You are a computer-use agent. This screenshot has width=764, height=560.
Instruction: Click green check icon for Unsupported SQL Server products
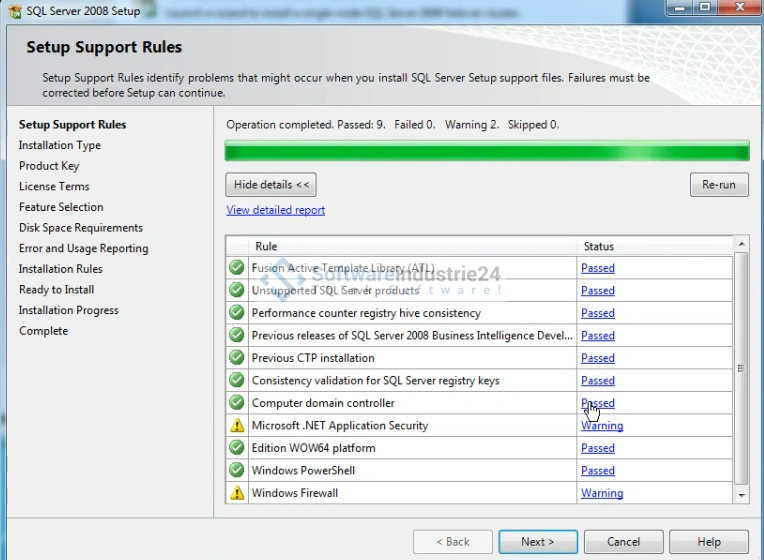tap(237, 290)
